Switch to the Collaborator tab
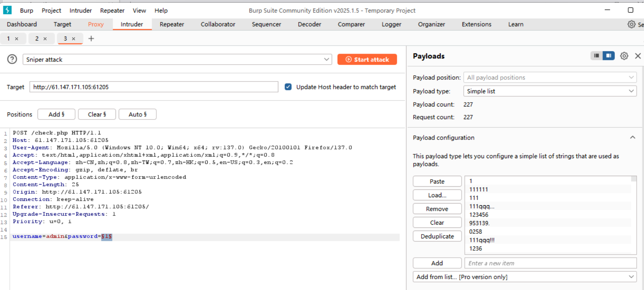Screen dimensions: 644x290 (x=218, y=24)
